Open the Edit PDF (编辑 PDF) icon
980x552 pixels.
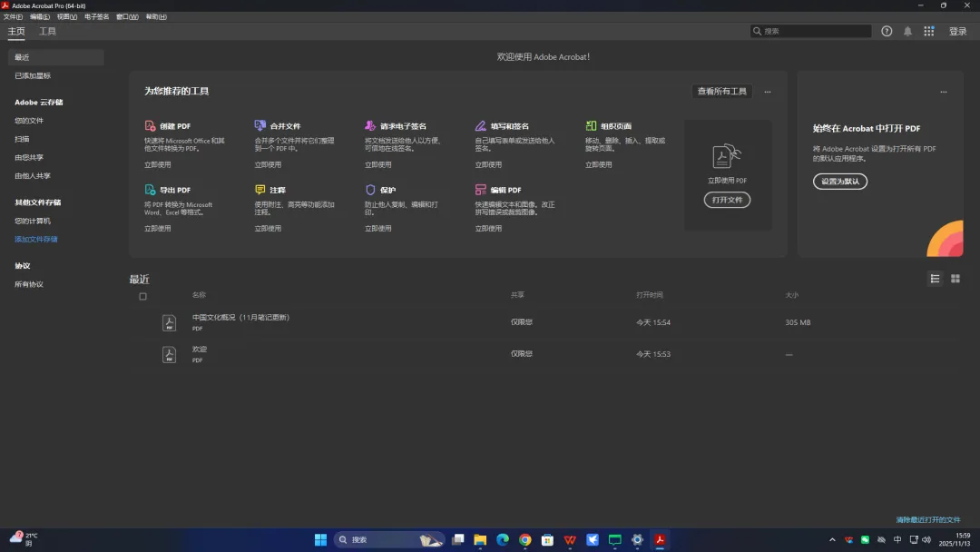click(x=481, y=190)
